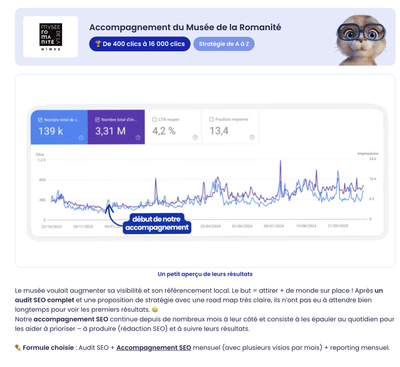Click the caption 'Un petit aperçu de leurs résultats'
Viewport: 400px width, 367px height.
click(x=205, y=274)
